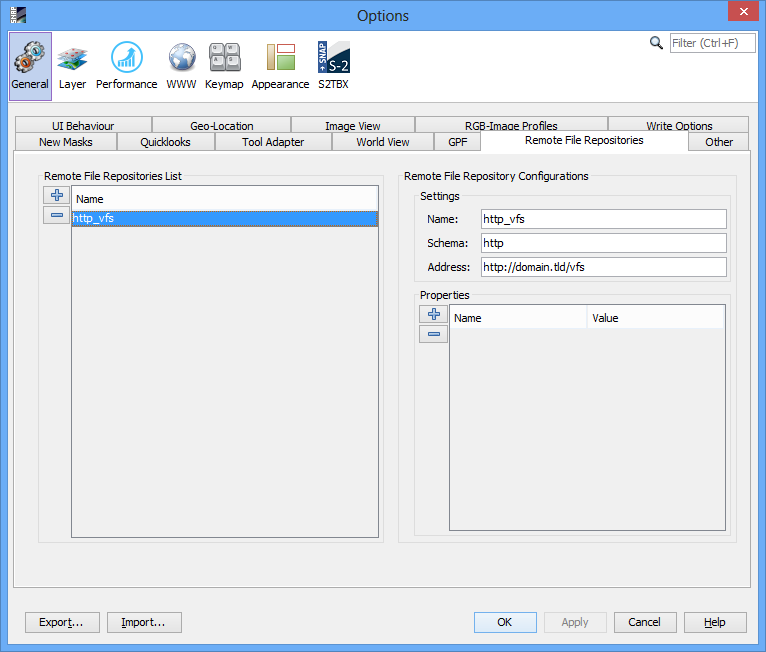Switch to the New Masks tab

pos(66,142)
